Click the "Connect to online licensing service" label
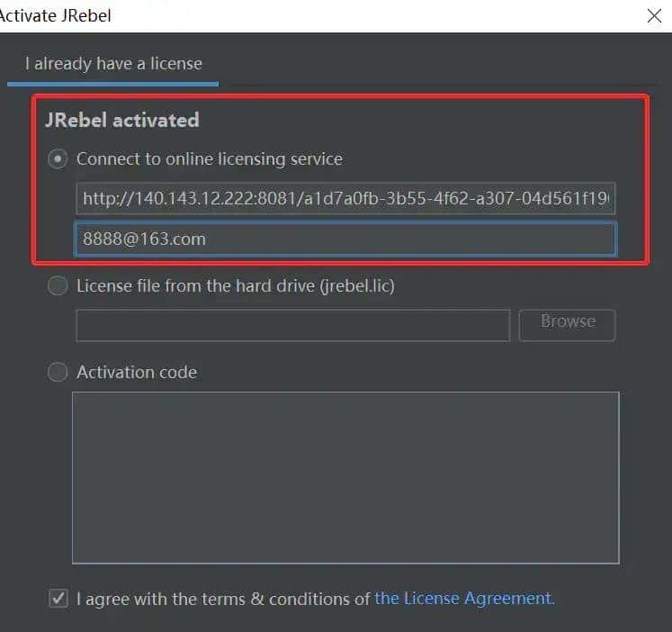This screenshot has height=632, width=672. (210, 159)
